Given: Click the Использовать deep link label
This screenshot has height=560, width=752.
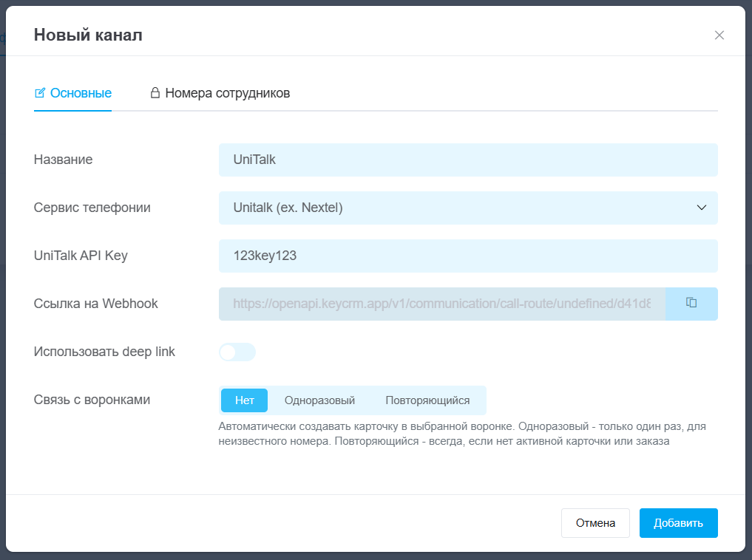Looking at the screenshot, I should 104,352.
